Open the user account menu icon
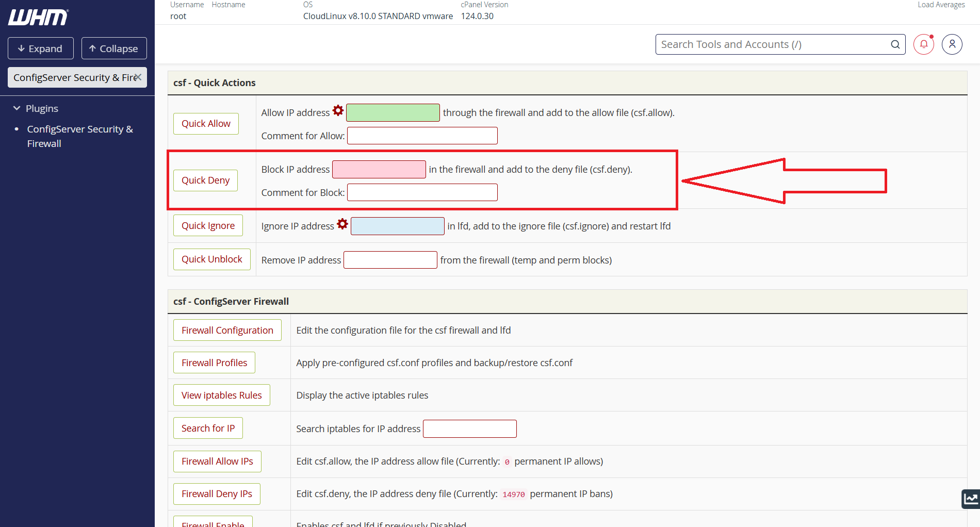Screen dimensions: 980x527 point(952,44)
